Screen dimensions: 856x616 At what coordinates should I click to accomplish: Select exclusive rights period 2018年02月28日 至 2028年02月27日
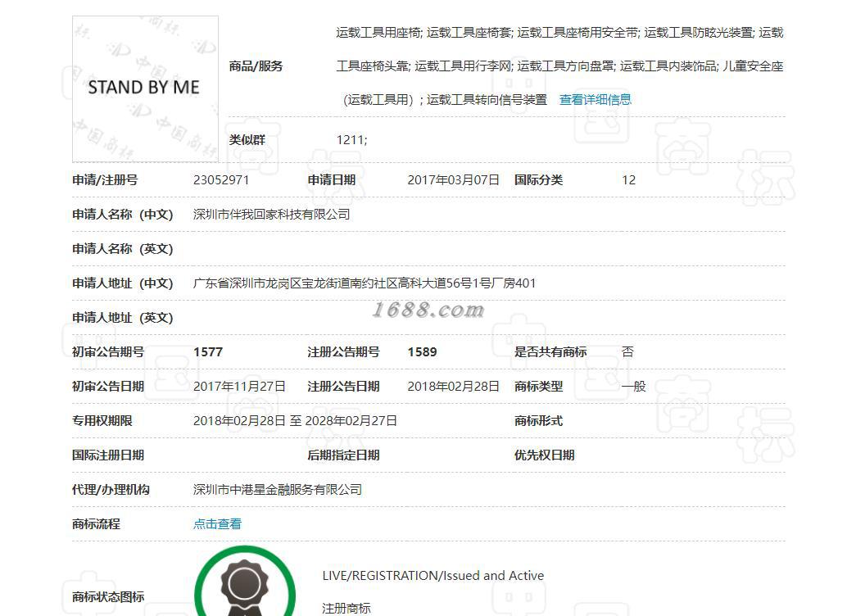tap(295, 421)
